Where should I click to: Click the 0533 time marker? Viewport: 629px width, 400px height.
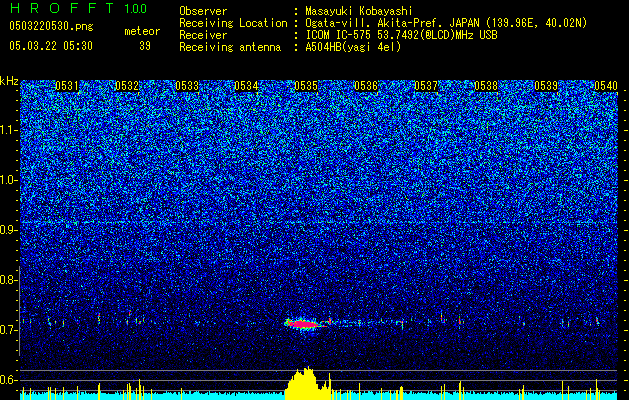187,86
